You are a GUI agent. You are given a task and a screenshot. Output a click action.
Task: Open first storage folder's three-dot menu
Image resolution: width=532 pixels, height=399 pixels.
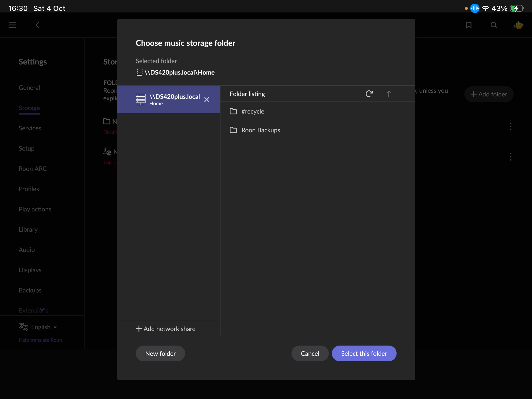(x=510, y=127)
